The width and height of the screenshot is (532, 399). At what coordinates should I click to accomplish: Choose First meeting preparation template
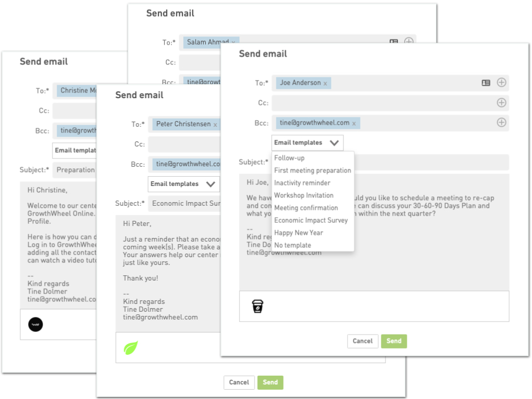(x=313, y=170)
